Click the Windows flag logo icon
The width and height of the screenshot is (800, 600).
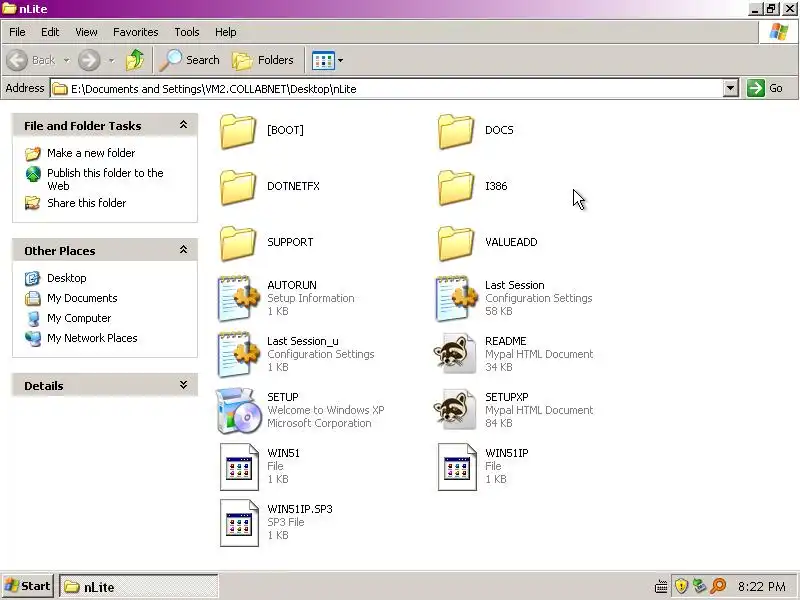point(779,32)
